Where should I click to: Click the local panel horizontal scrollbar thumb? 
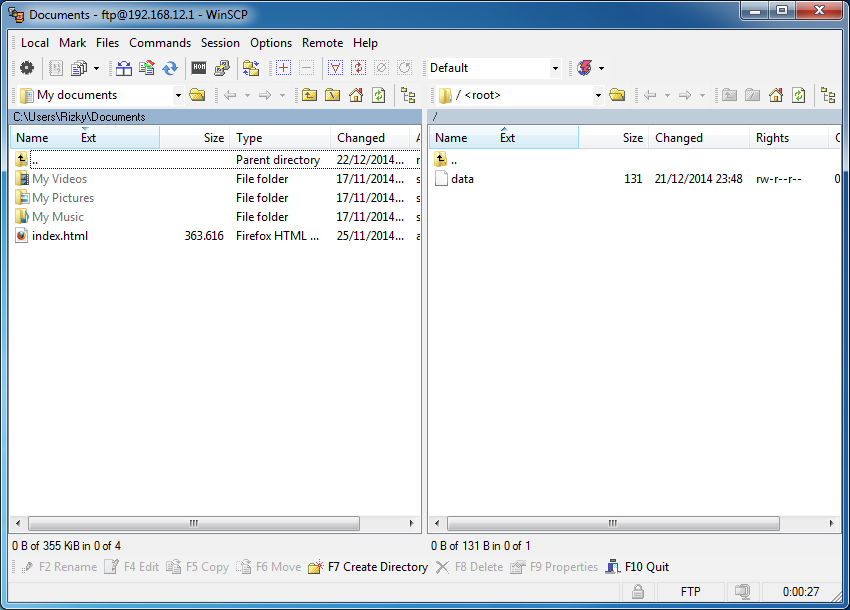coord(194,523)
